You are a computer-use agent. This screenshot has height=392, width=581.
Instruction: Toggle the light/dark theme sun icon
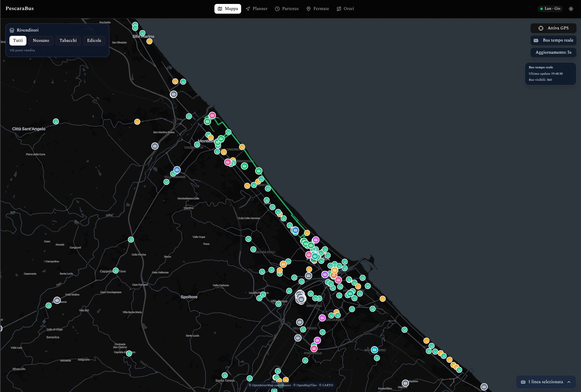point(571,9)
